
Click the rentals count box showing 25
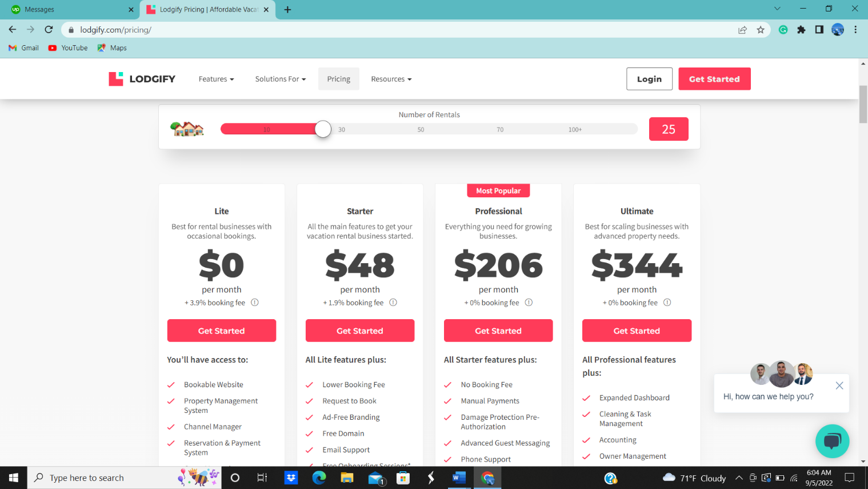point(669,129)
